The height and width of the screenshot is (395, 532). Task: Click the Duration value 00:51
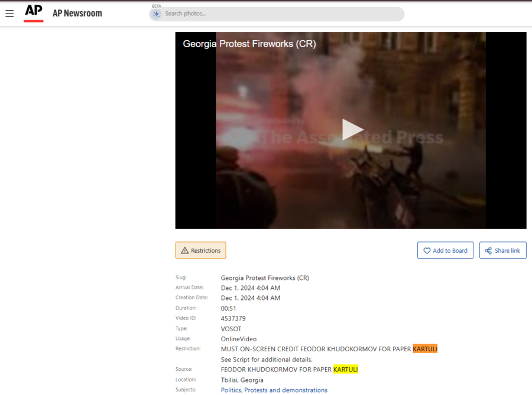228,308
